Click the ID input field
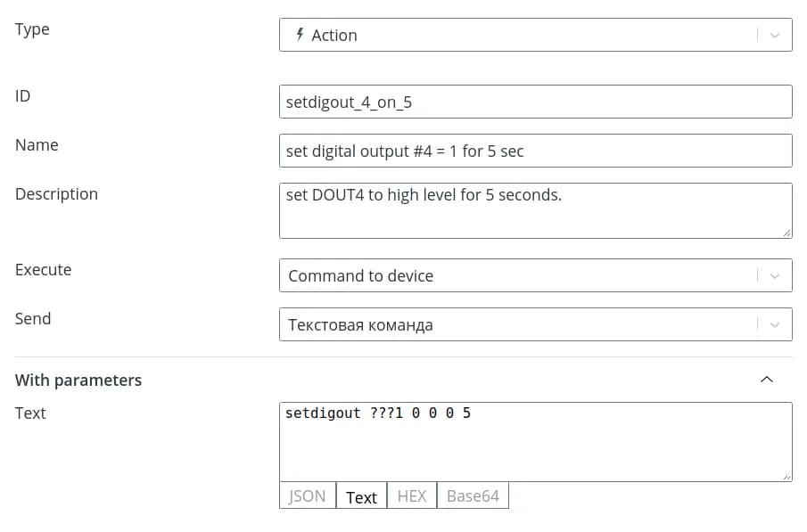Screen dimensions: 807x532 point(535,102)
